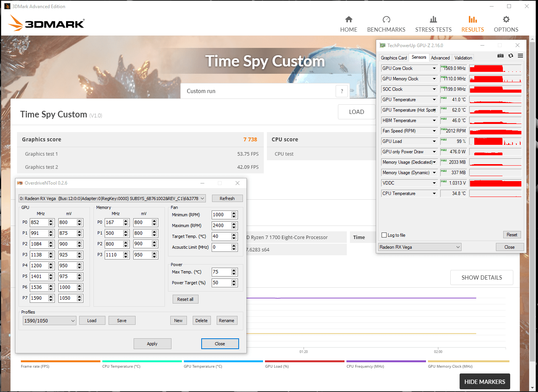Viewport: 538px width, 392px height.
Task: Click the 3DMark logo
Action: (46, 23)
